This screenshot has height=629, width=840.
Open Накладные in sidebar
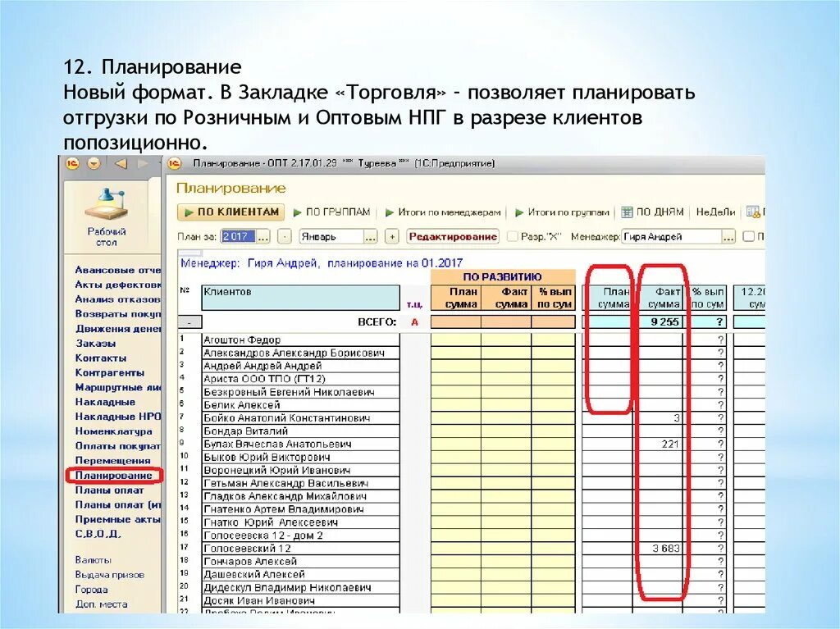[105, 402]
